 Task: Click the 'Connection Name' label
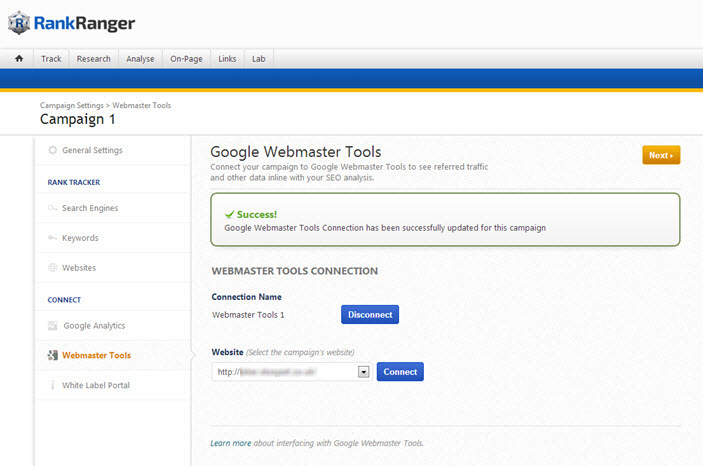(247, 297)
